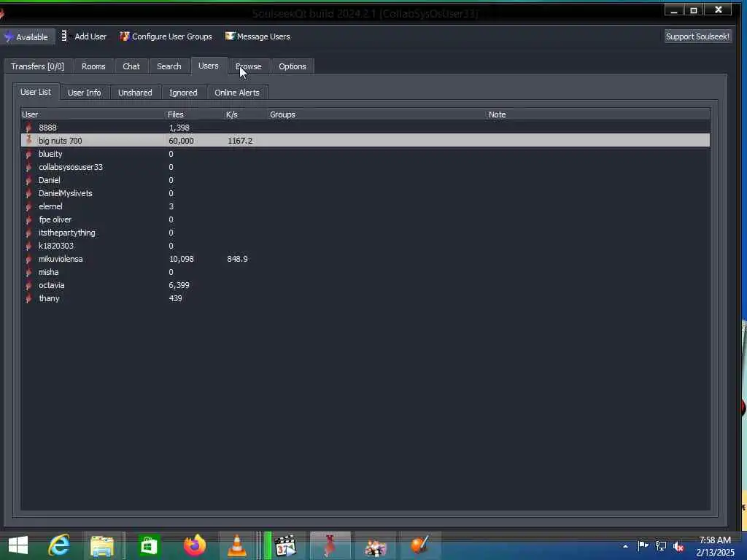Select user name blueity
Viewport: 747px width, 560px height.
(50, 154)
